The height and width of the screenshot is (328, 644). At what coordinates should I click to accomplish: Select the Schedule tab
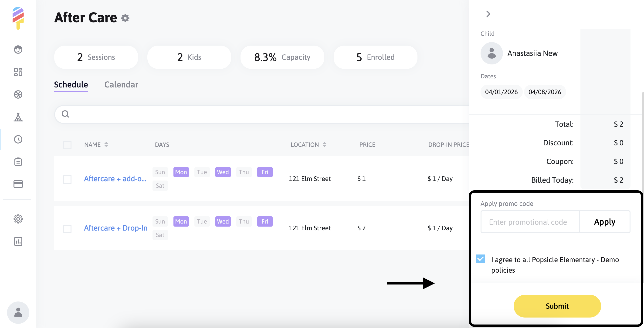[x=71, y=85]
